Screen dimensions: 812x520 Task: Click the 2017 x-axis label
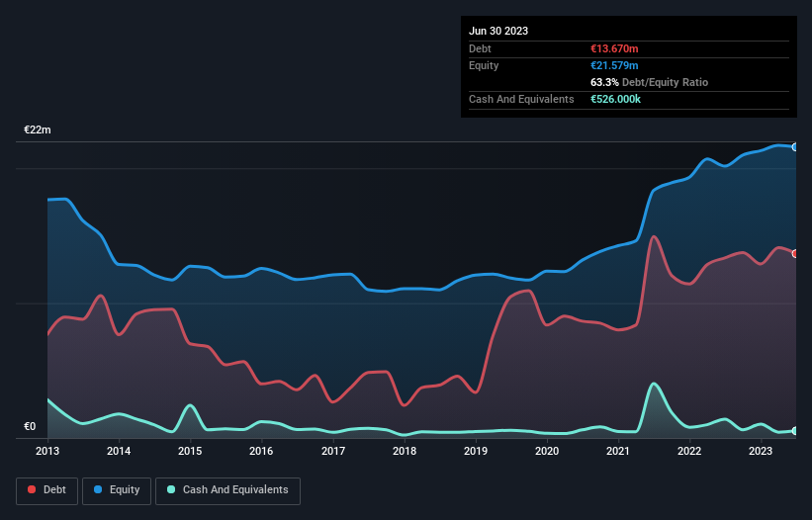click(x=333, y=451)
